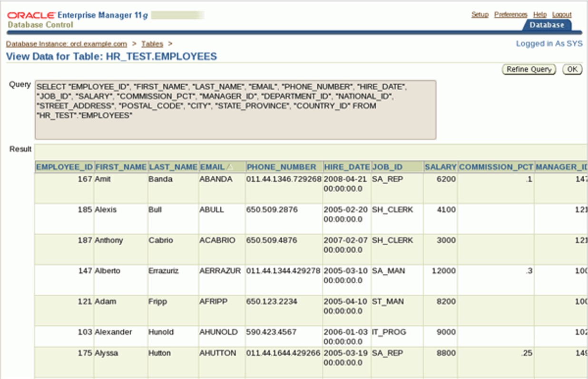Select last name cell Fripp
Screen dimensions: 588x379
(158, 301)
